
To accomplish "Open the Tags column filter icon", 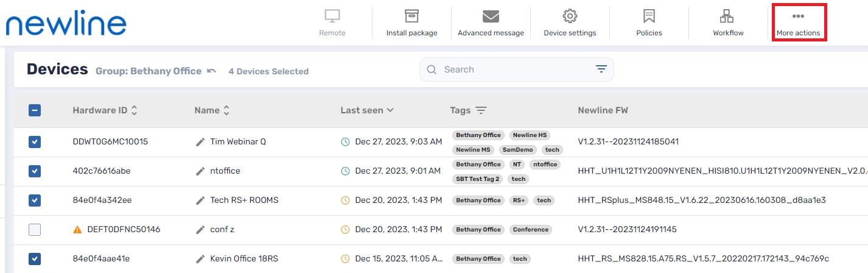I will pyautogui.click(x=481, y=110).
